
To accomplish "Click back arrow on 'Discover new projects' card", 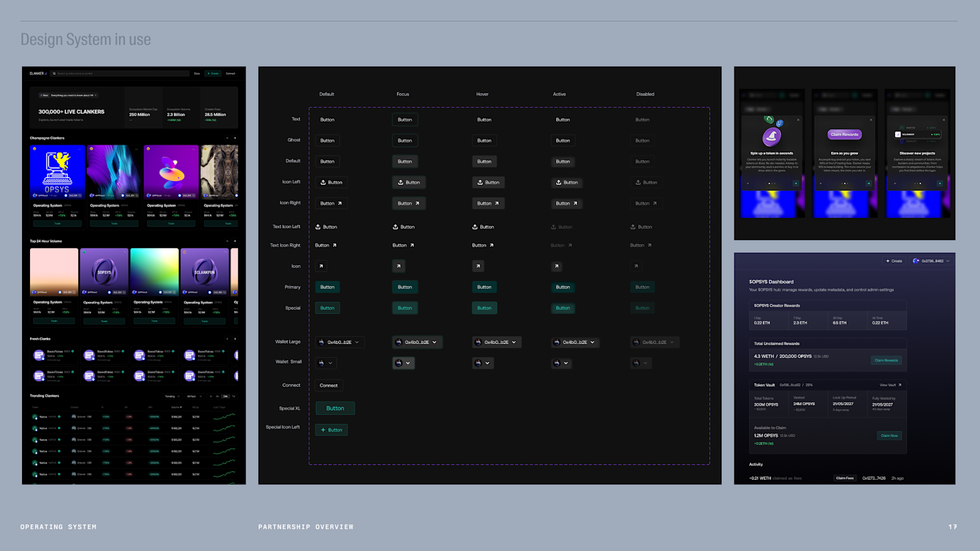I will [895, 183].
